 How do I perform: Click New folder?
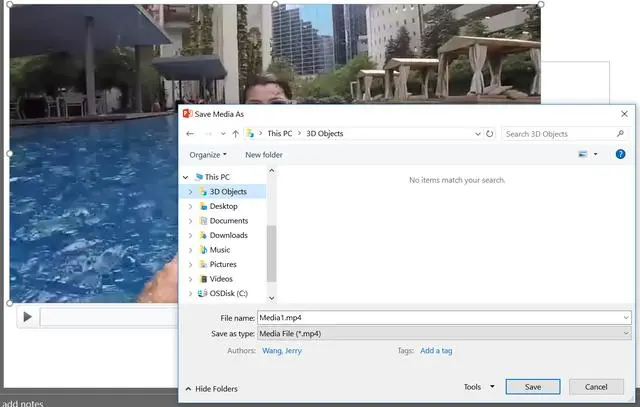point(264,155)
